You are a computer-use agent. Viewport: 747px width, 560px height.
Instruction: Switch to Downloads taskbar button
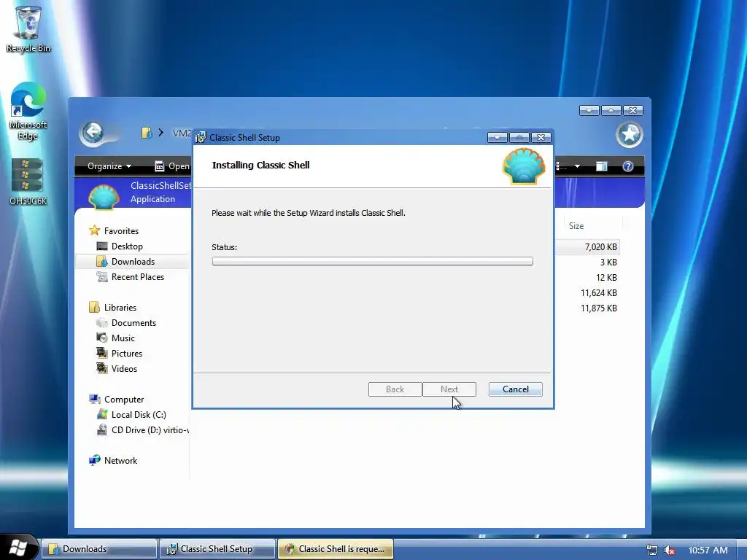click(99, 548)
